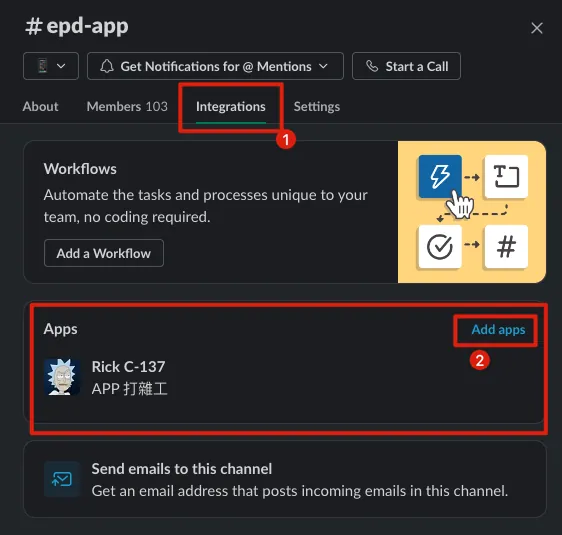
Task: Click the Start a Call button
Action: (406, 66)
